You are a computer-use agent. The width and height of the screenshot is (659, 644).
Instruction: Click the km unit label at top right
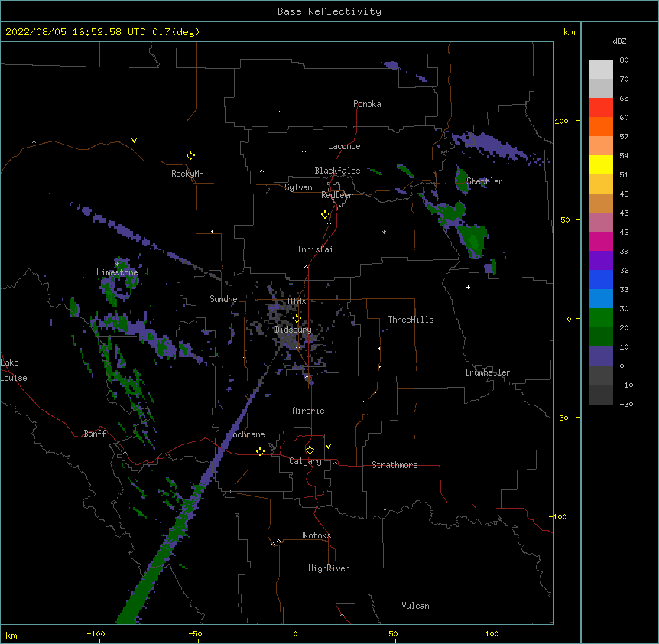tap(570, 32)
